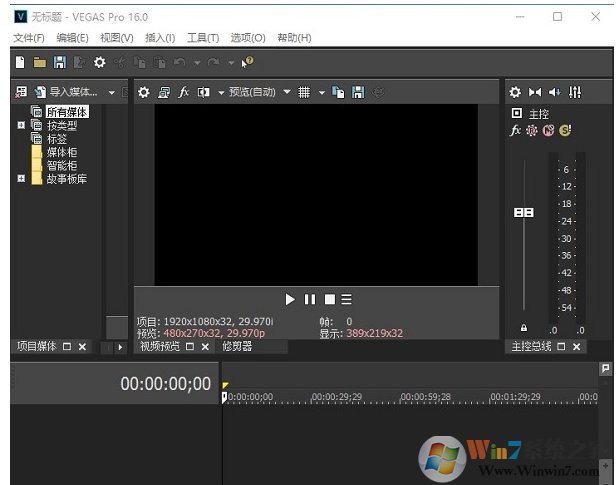
Task: Click the downmix output speaker icon
Action: pos(555,92)
